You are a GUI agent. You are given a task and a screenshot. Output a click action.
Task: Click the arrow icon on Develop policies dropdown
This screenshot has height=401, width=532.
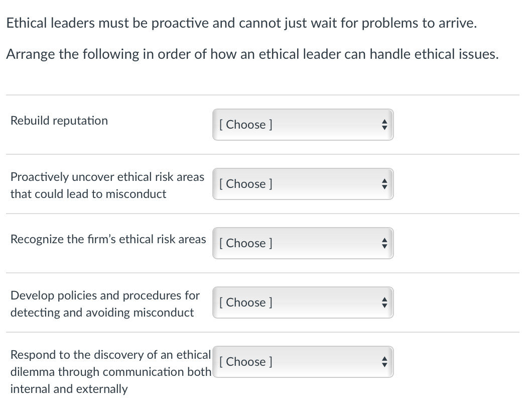click(384, 303)
